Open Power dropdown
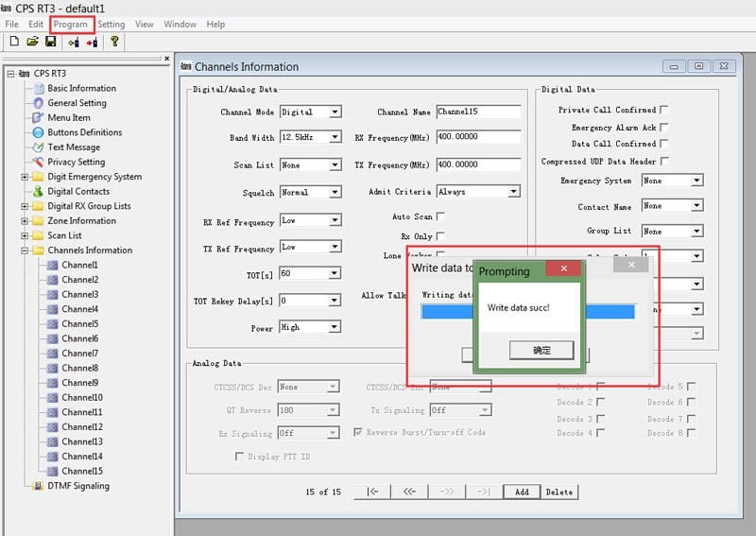 point(335,327)
